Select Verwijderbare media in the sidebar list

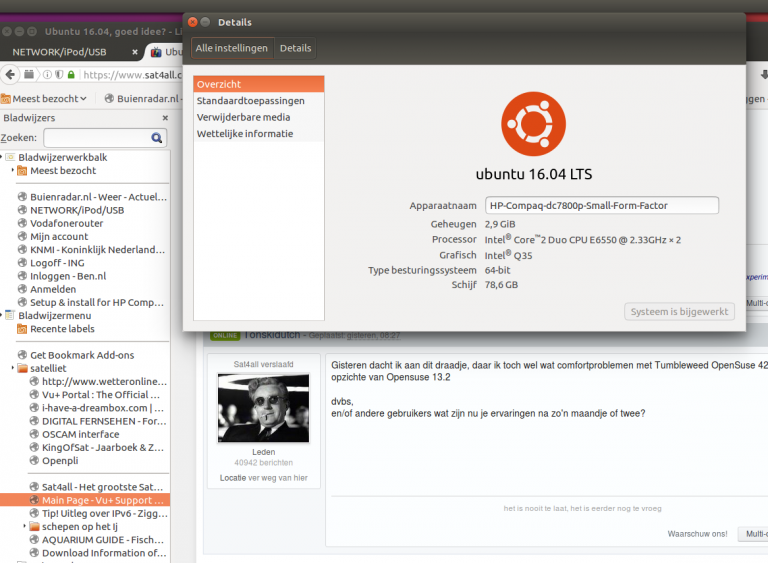click(x=243, y=117)
